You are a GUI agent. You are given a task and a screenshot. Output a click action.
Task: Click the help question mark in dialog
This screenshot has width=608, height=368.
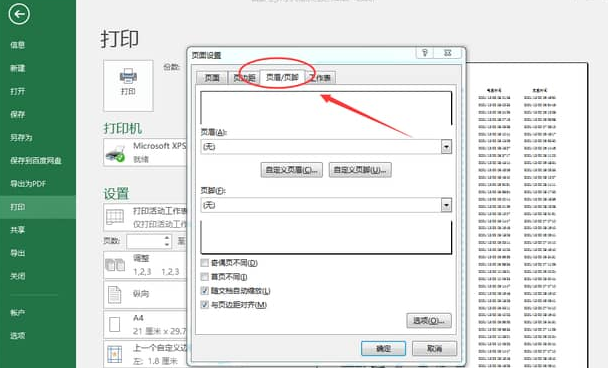pos(425,53)
